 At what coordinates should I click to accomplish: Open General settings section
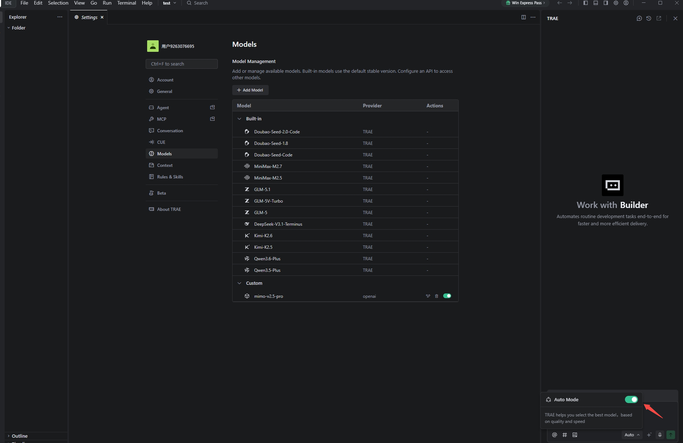tap(182, 91)
